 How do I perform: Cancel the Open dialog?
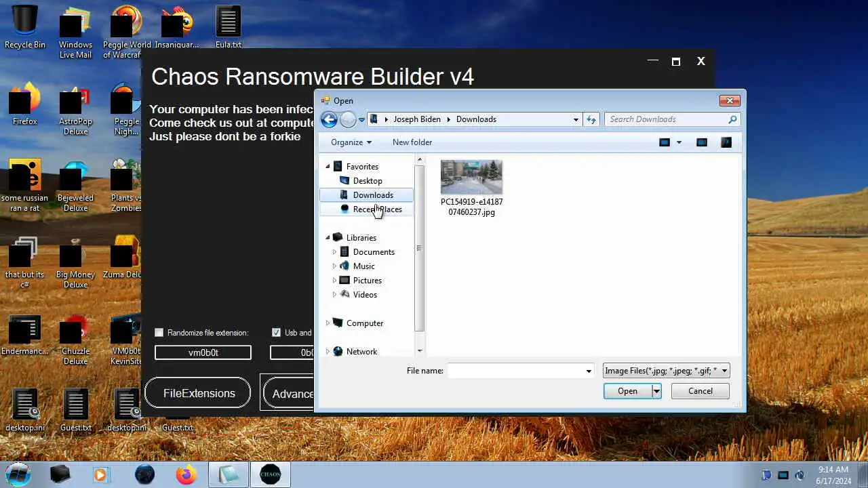tap(701, 391)
